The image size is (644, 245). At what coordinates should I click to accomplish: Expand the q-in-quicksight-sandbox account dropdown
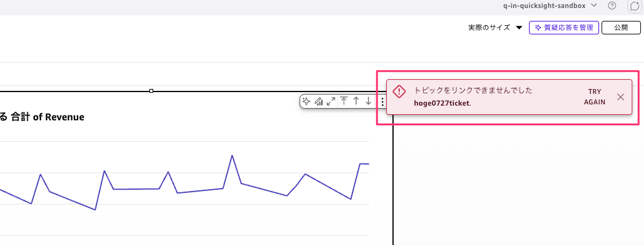[x=550, y=6]
